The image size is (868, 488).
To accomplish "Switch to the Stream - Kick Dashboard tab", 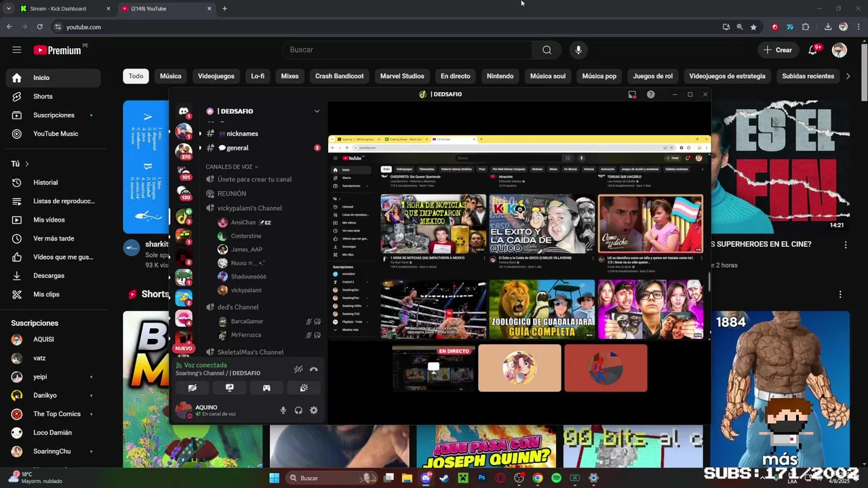I will tap(64, 9).
